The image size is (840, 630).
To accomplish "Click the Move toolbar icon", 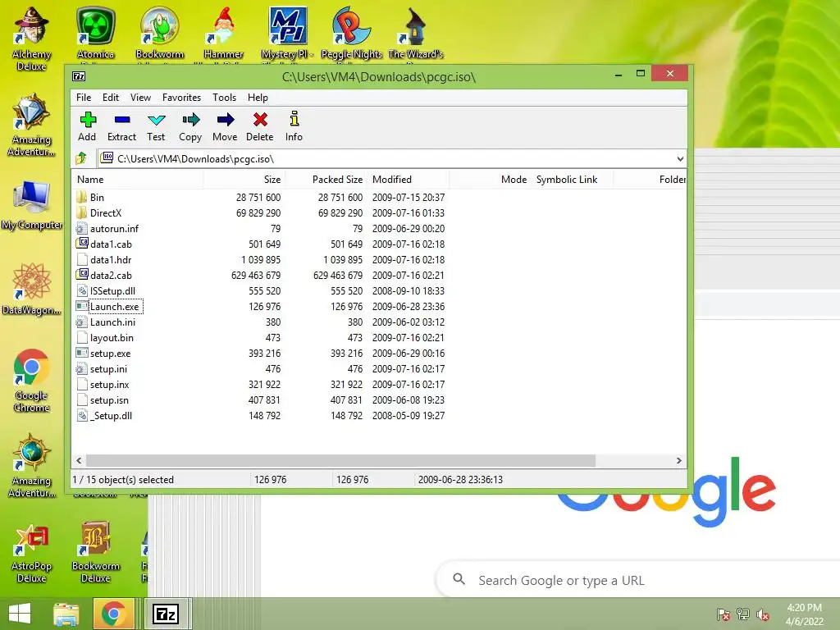I will pyautogui.click(x=225, y=126).
